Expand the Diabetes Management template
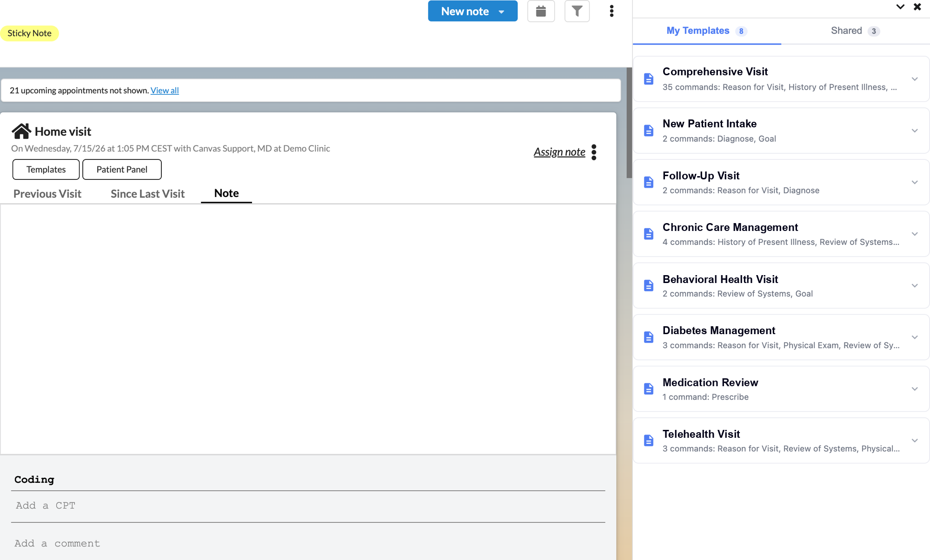This screenshot has height=560, width=930. pos(915,337)
